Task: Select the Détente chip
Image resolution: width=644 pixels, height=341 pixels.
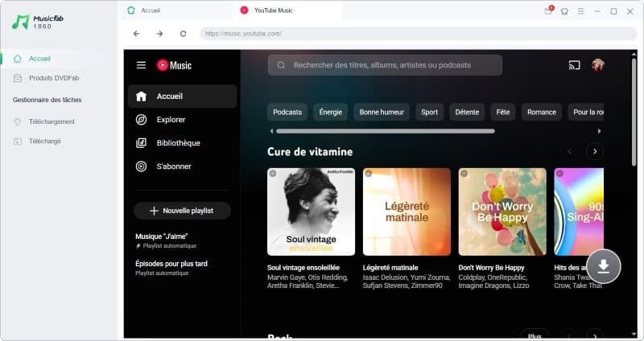Action: pos(467,112)
